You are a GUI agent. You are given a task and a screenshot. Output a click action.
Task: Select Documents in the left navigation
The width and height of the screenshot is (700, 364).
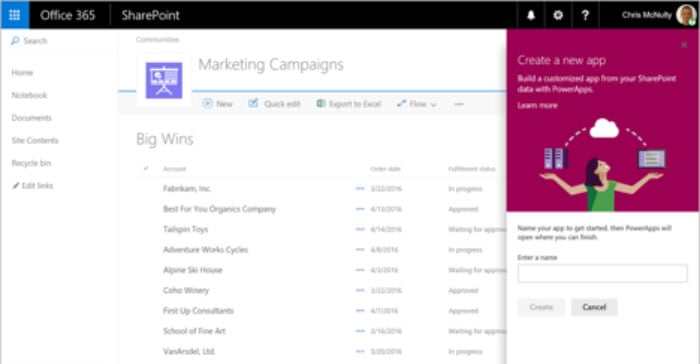coord(32,118)
